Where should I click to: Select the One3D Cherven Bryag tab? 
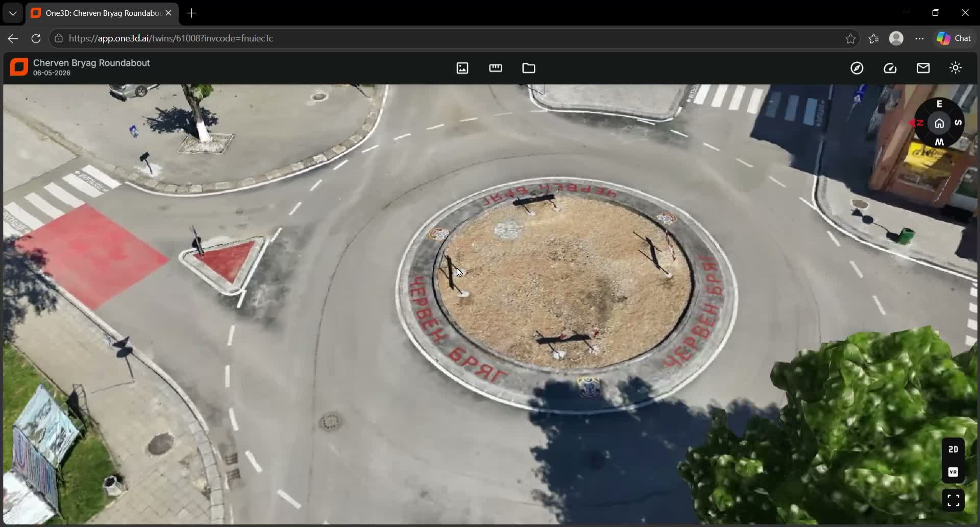point(102,13)
